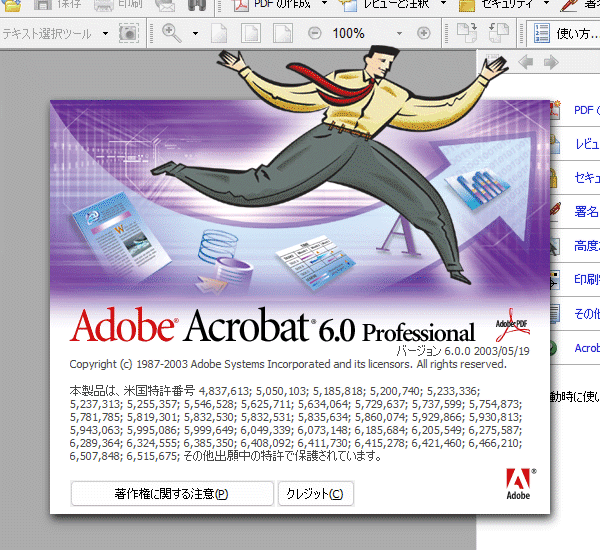The height and width of the screenshot is (550, 600).
Task: Open the Acrob link in side panel
Action: (587, 348)
